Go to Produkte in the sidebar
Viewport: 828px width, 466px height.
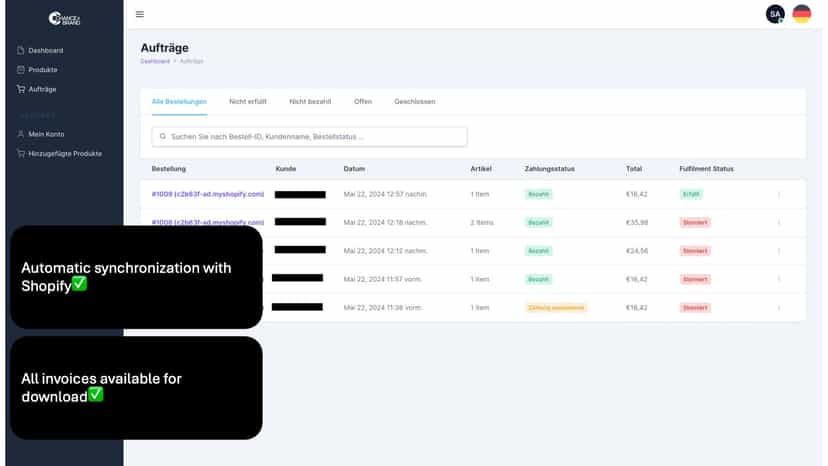43,70
